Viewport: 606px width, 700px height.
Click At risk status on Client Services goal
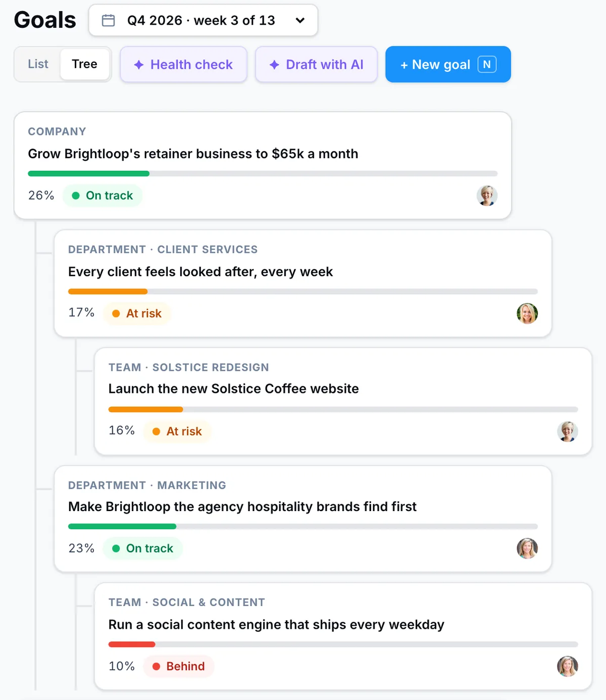(x=137, y=314)
